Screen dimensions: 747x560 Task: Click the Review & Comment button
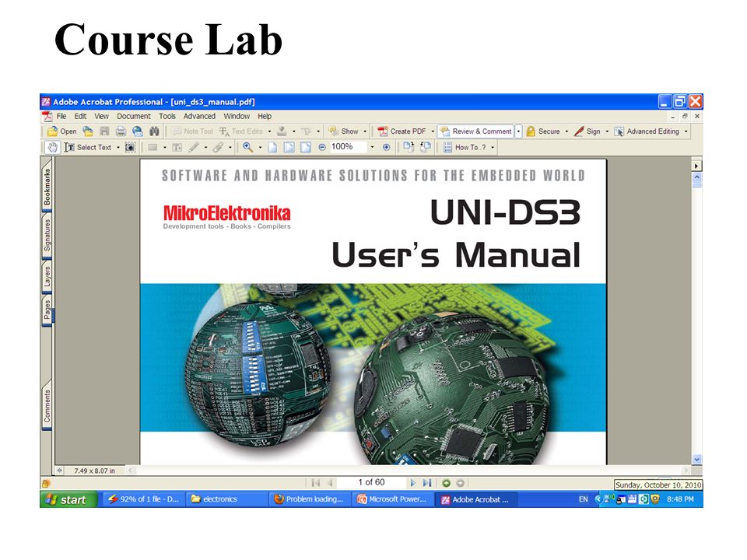[476, 131]
